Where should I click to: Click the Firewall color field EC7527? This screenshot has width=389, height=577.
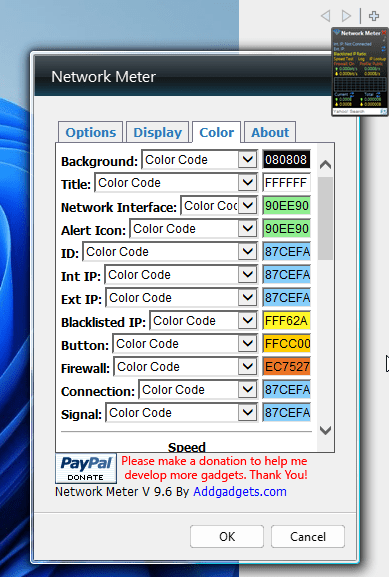(x=286, y=367)
